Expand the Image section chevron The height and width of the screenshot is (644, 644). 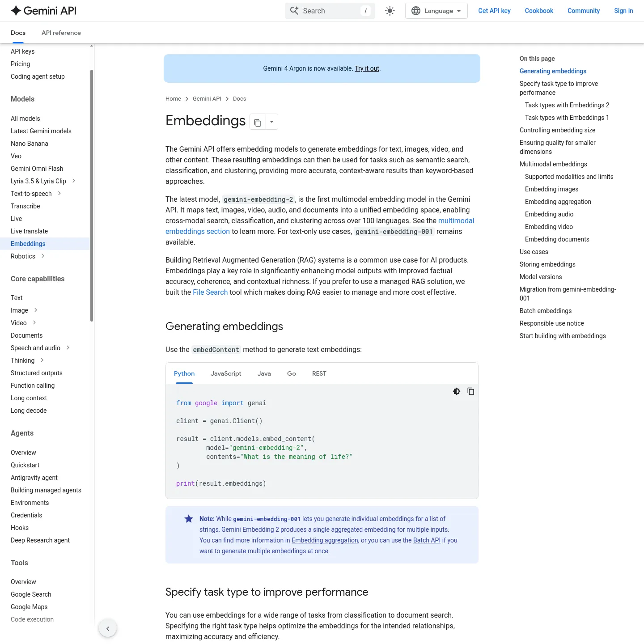coord(36,310)
